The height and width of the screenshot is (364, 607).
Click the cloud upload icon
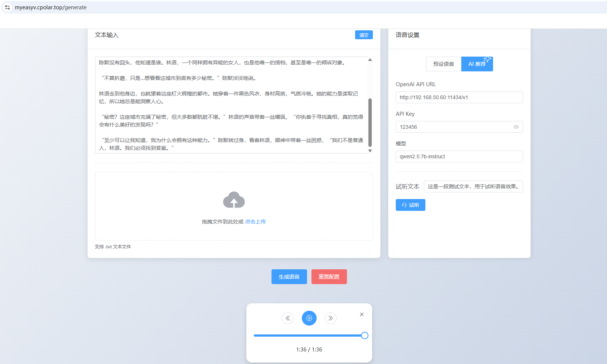(x=234, y=200)
